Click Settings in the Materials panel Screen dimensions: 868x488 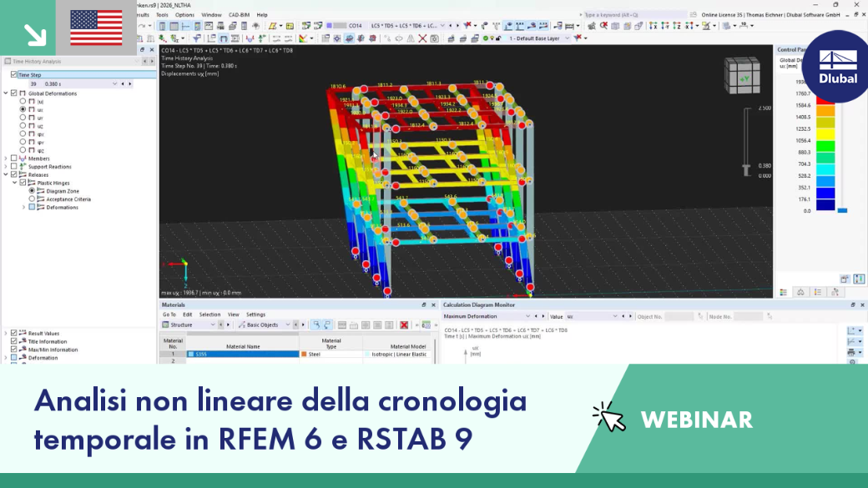click(x=255, y=314)
